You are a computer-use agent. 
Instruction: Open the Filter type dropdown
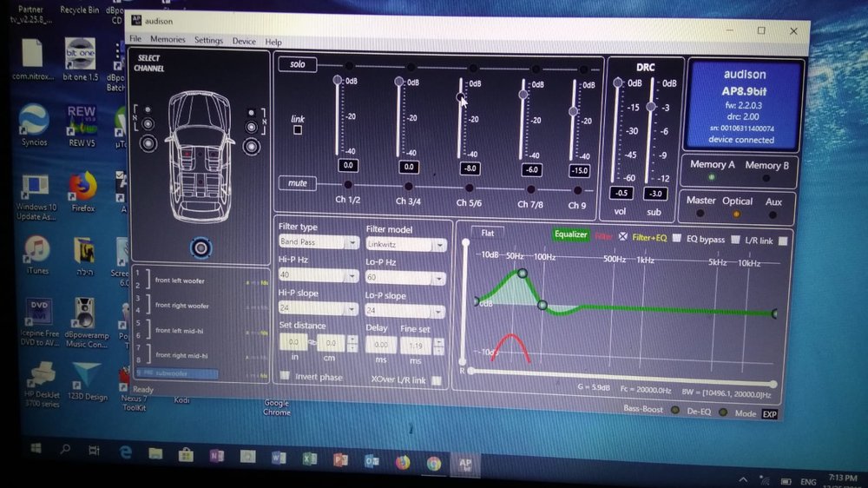tap(319, 242)
